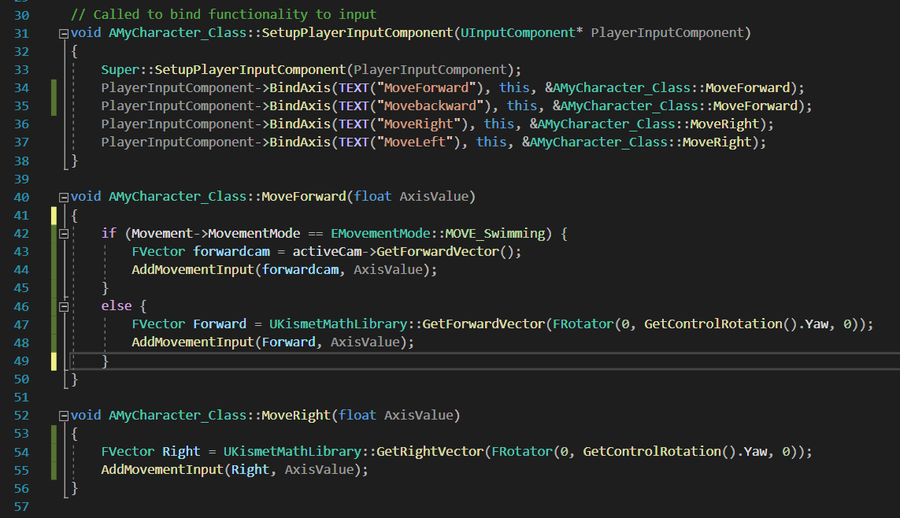Click UKismetMathLibrary on line 47

[x=338, y=324]
